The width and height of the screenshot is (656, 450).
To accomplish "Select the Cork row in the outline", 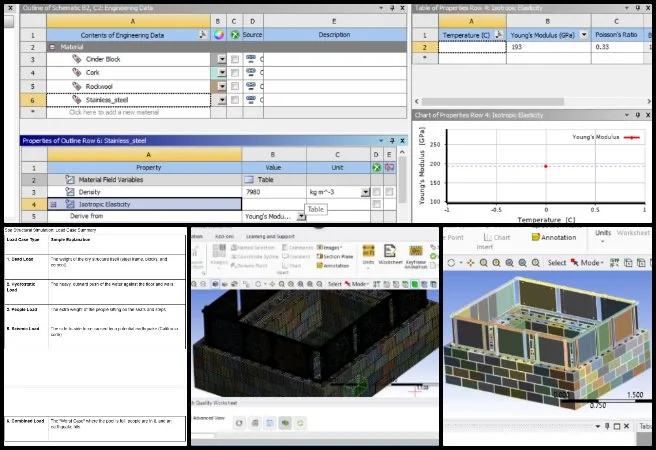I will [x=128, y=73].
